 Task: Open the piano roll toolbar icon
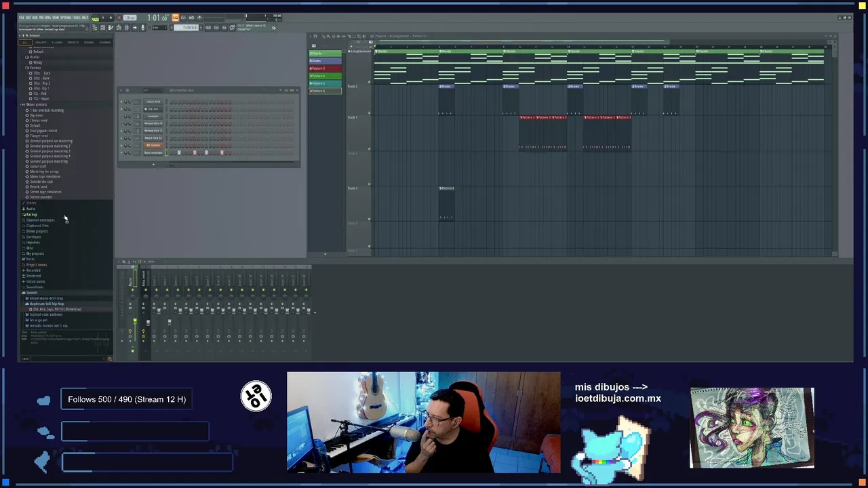(x=111, y=28)
